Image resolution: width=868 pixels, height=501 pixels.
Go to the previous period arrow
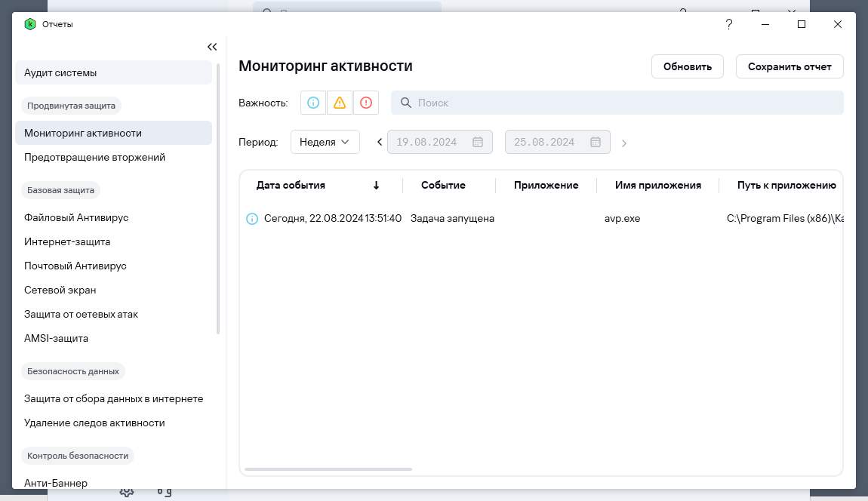(380, 142)
